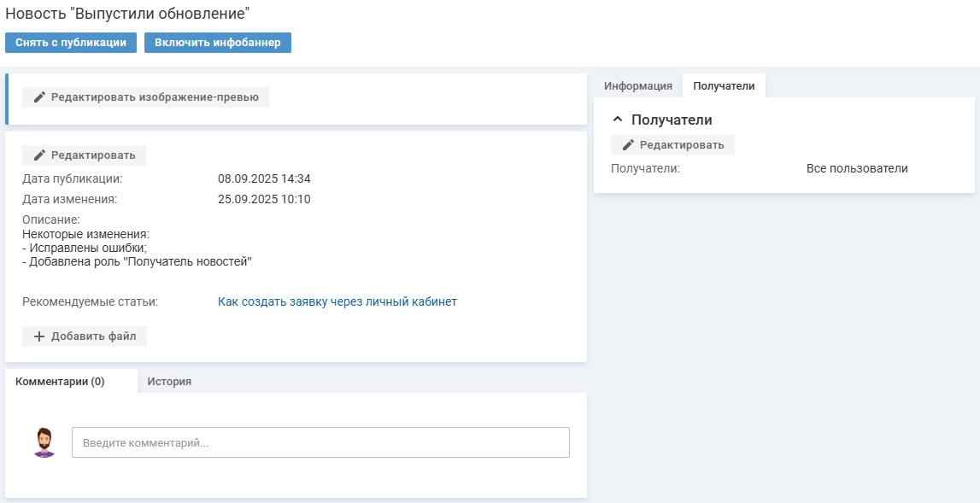Click 'Редактировать изображение-превью' button label
Image resolution: width=980 pixels, height=503 pixels.
155,97
